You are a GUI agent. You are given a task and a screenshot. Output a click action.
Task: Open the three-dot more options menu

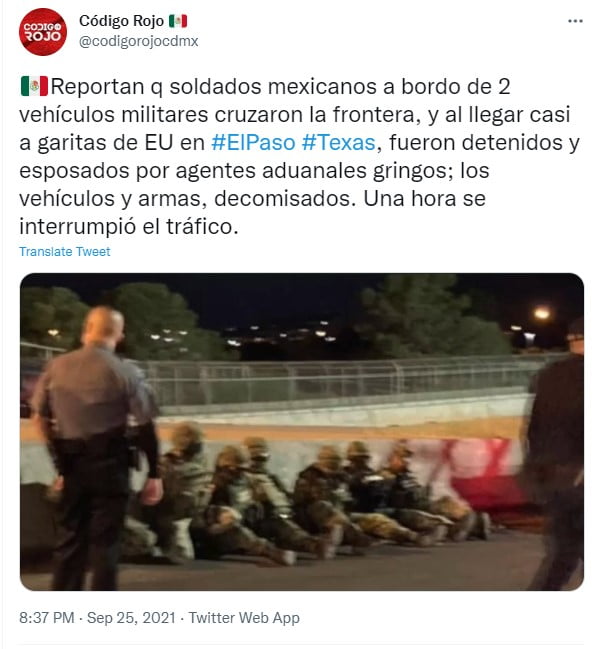click(575, 21)
